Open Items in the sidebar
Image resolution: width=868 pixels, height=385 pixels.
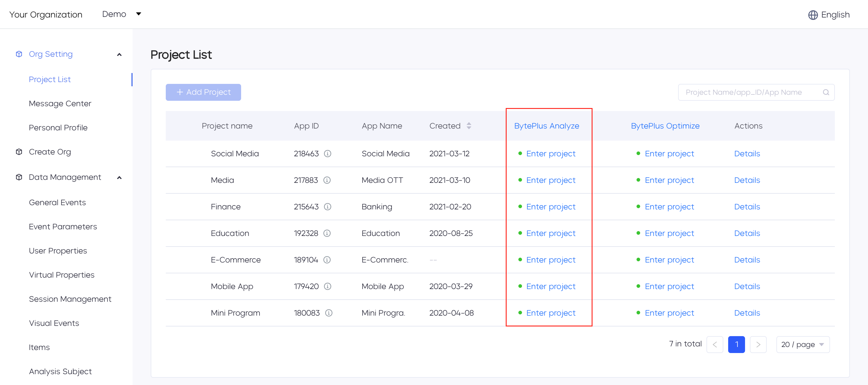tap(39, 347)
